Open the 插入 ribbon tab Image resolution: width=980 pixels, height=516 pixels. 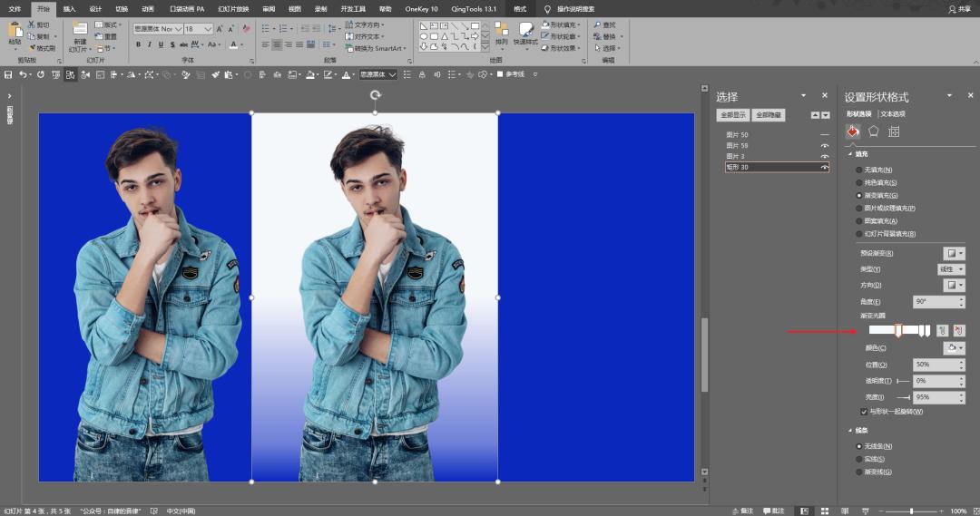[x=69, y=8]
